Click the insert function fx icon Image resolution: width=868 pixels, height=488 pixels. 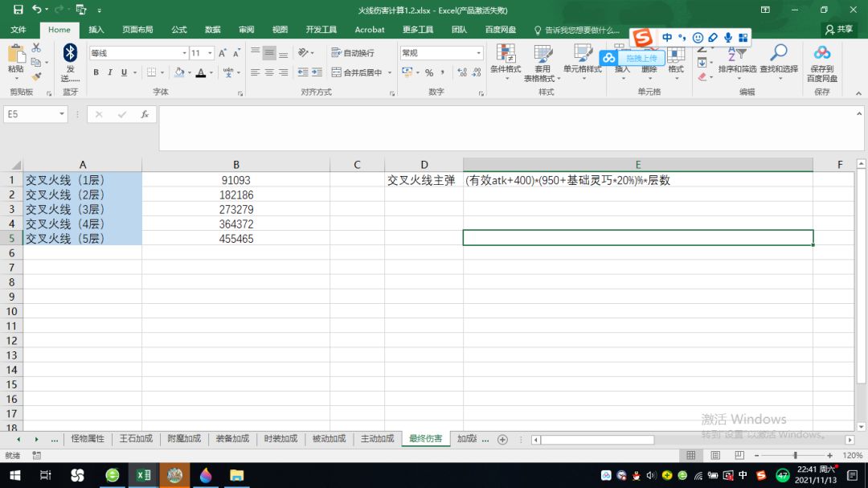click(x=145, y=114)
